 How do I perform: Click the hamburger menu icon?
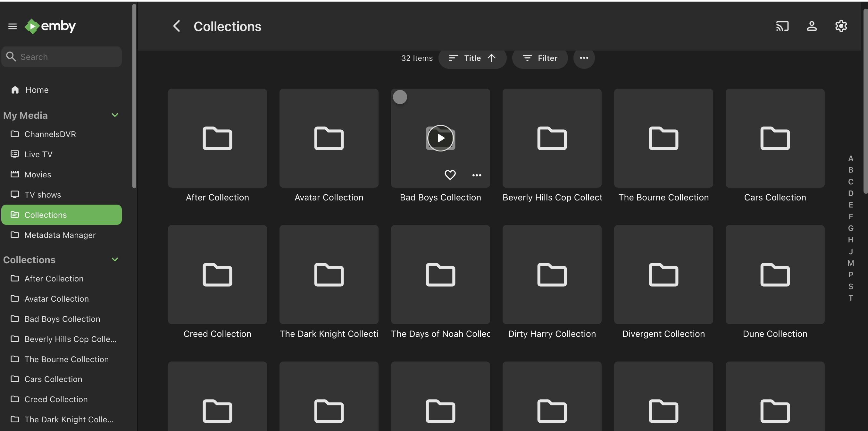click(13, 26)
